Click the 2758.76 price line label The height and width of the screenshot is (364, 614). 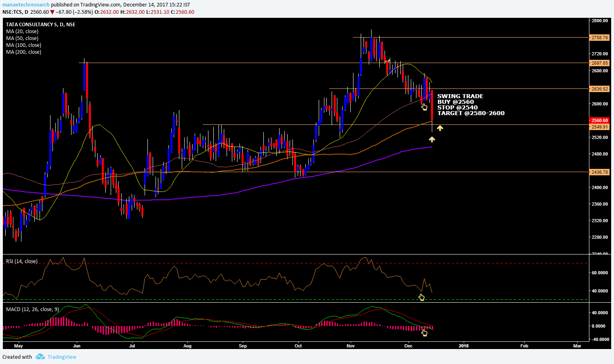coord(599,38)
